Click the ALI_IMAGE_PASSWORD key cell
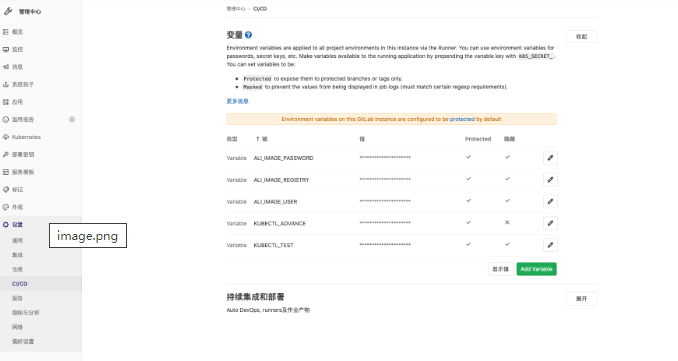This screenshot has width=678, height=361. tap(283, 158)
